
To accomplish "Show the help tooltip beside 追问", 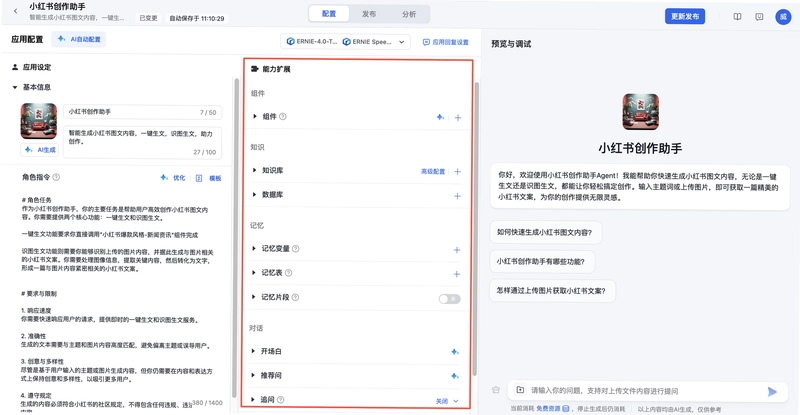I will [x=280, y=400].
